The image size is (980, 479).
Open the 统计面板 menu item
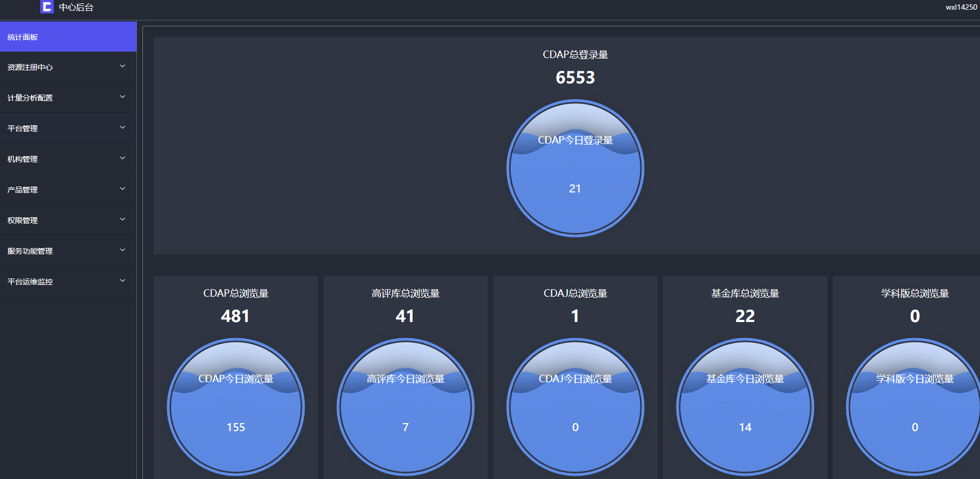point(68,37)
